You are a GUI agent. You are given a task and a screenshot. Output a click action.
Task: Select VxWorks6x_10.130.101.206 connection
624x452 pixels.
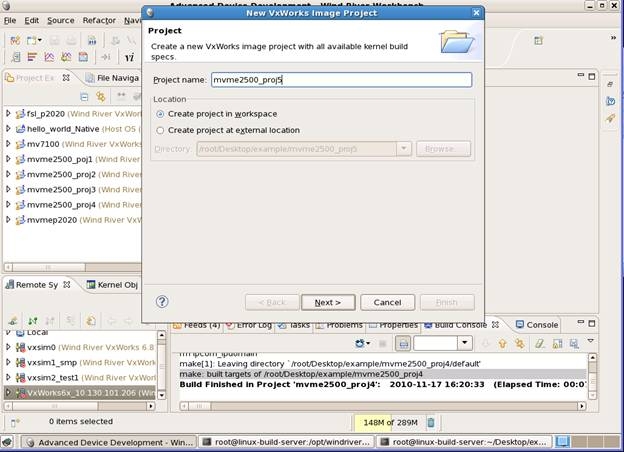point(80,393)
